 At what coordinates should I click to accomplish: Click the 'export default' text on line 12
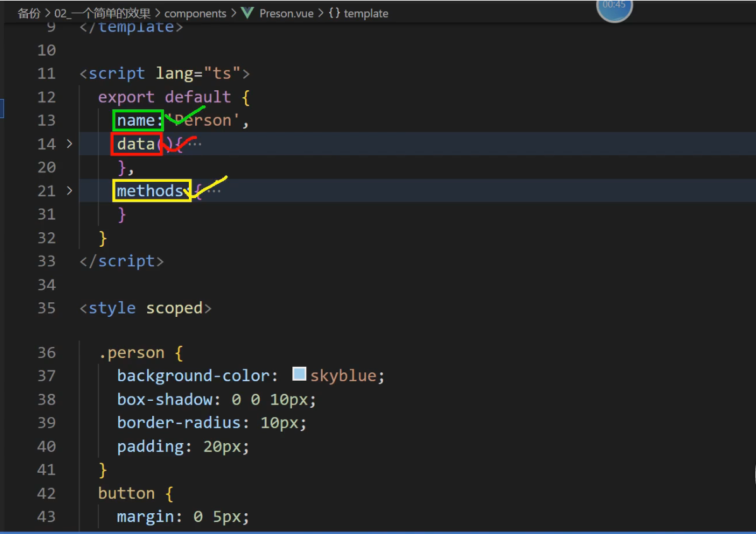(164, 97)
